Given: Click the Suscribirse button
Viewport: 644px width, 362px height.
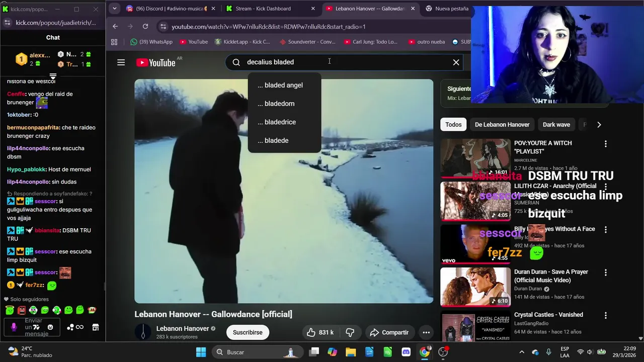Looking at the screenshot, I should (x=248, y=332).
